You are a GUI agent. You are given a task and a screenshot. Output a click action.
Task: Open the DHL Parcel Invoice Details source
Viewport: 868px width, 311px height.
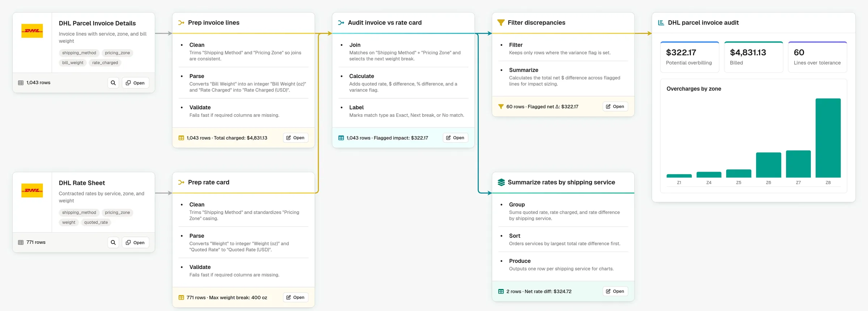[x=135, y=83]
